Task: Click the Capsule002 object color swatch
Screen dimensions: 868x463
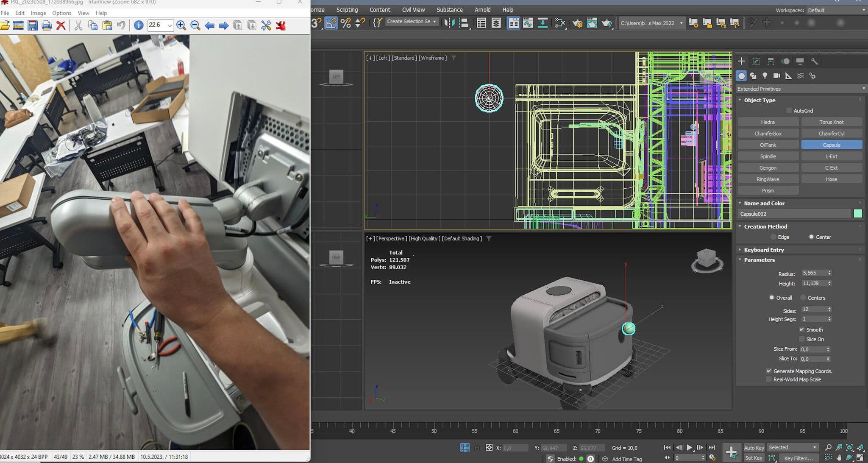Action: point(857,214)
